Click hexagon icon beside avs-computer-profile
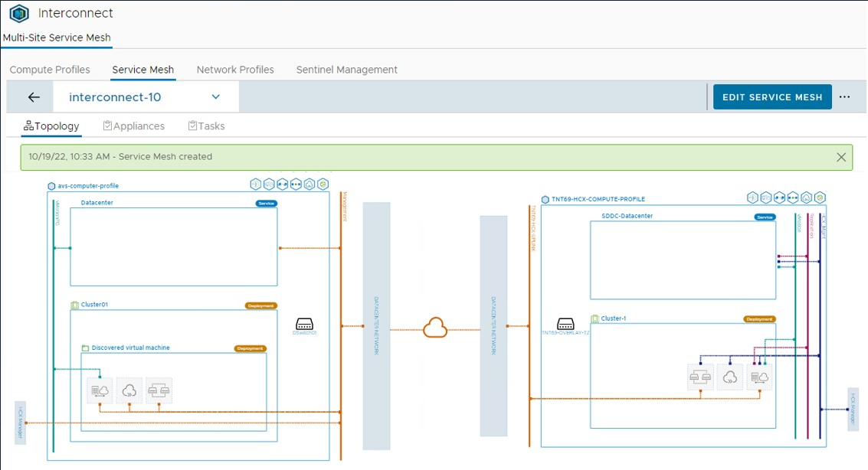Screen dimensions: 868x470 tap(51, 186)
